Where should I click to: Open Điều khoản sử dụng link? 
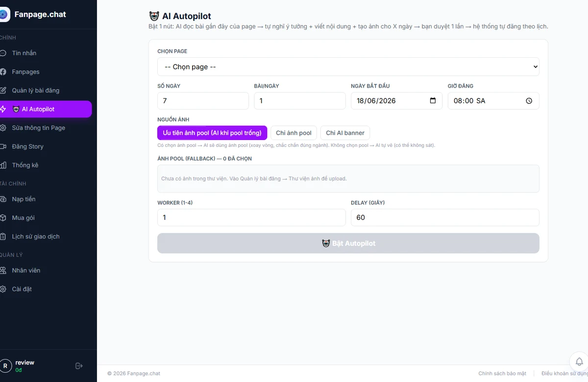click(564, 373)
